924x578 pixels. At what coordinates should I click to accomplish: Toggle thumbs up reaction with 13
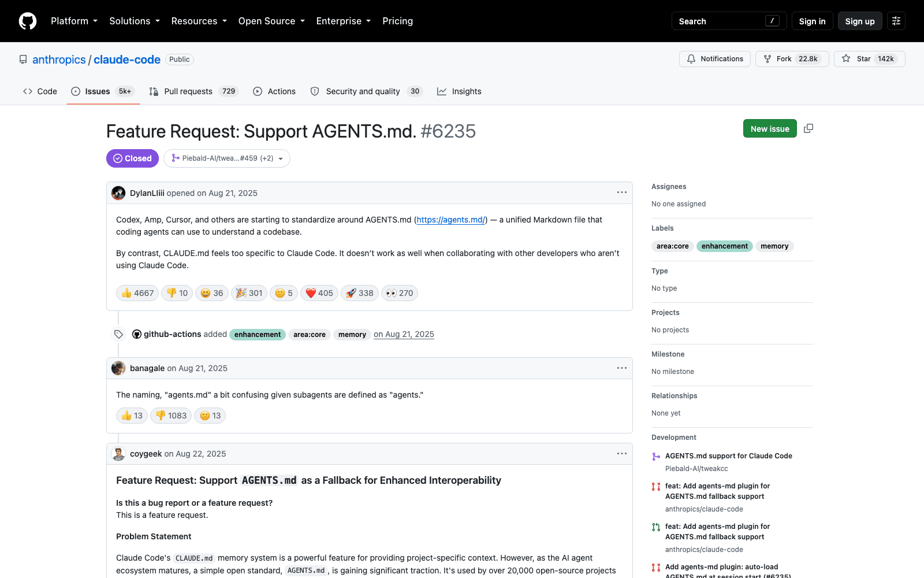click(x=132, y=416)
